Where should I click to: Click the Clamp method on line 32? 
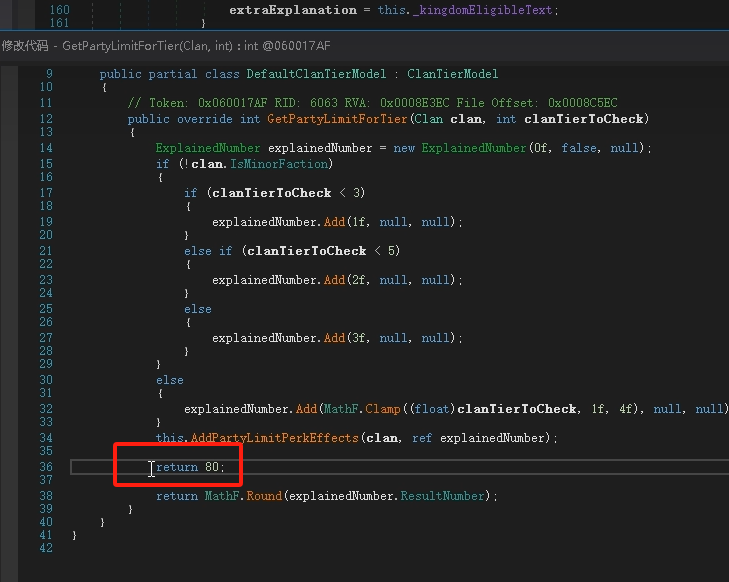pos(383,409)
